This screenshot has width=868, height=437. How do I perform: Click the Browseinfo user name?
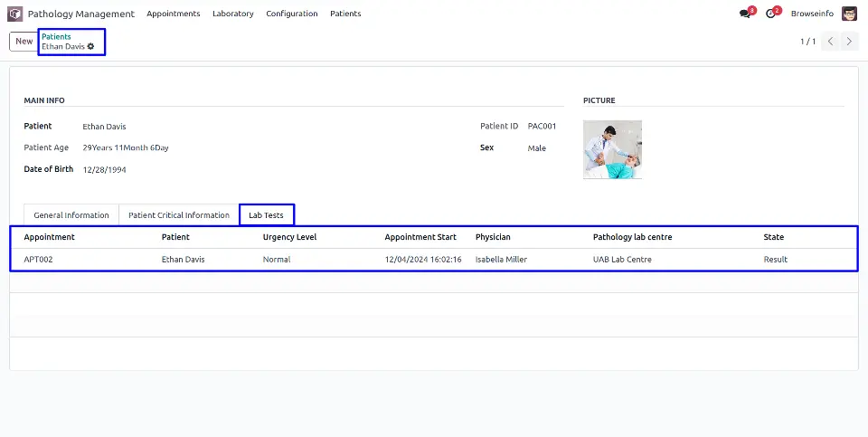pos(812,14)
